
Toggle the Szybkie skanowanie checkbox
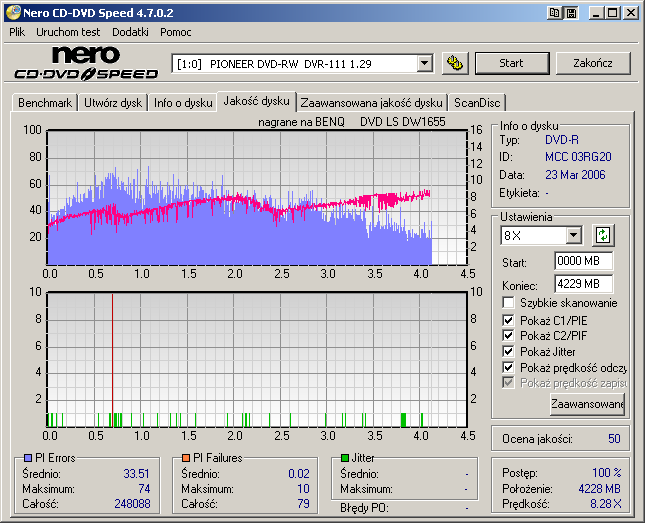click(508, 303)
